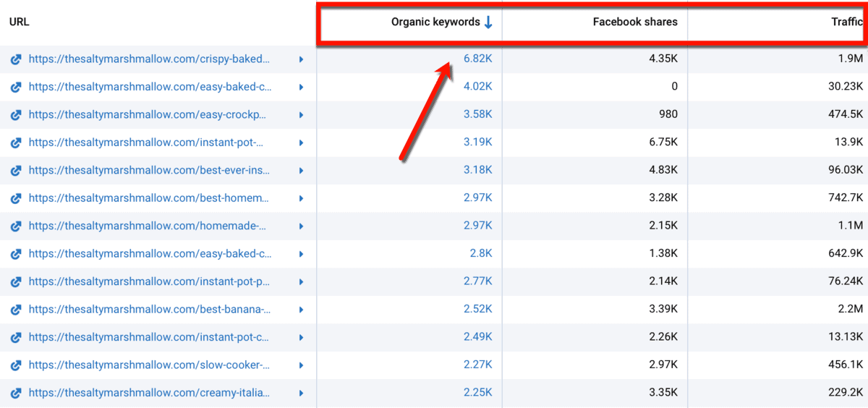
Task: Open the dropdown arrow for best-banana URL
Action: 302,310
